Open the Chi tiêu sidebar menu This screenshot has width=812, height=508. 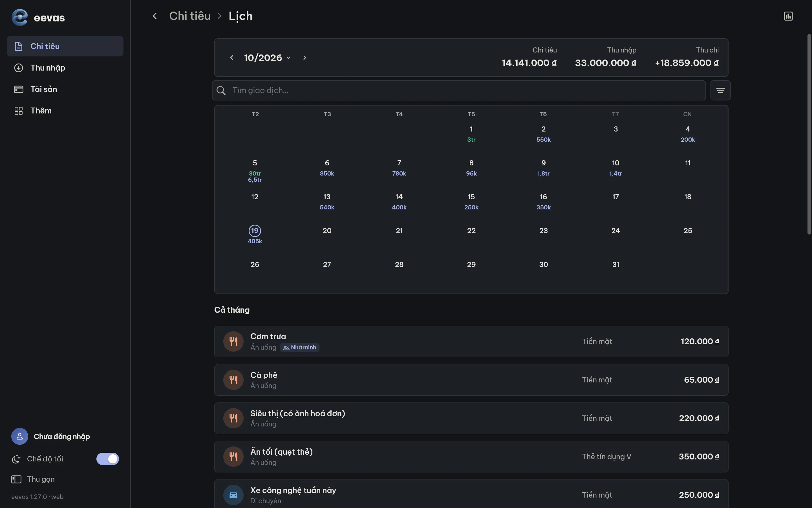coord(65,46)
